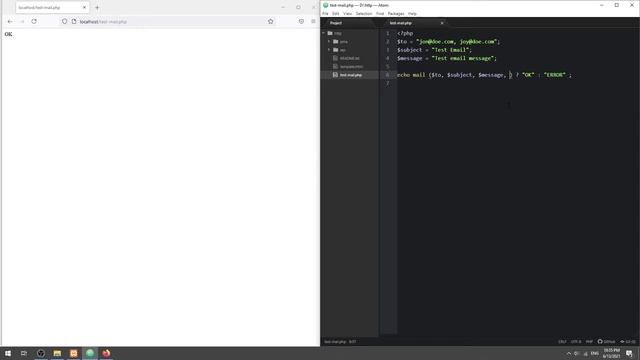This screenshot has height=360, width=640.
Task: Open the Atom Help menu
Action: (x=412, y=13)
